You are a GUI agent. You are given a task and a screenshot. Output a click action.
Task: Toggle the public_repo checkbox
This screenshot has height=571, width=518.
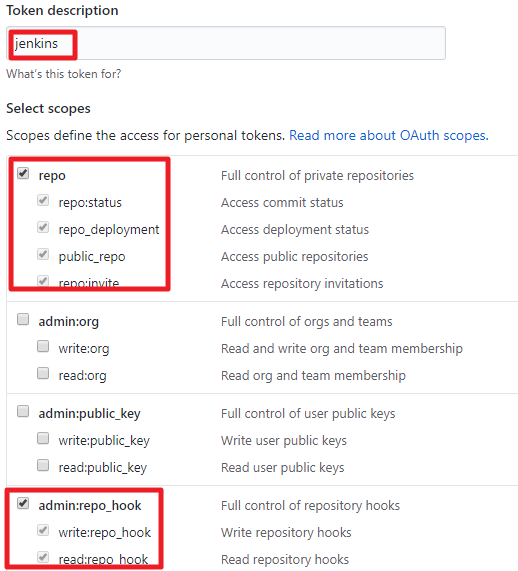[43, 254]
